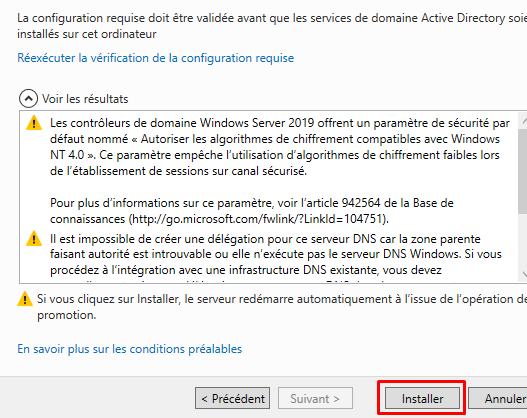Click the warning icon beside automatic restart notice
The image size is (527, 418).
[x=25, y=299]
